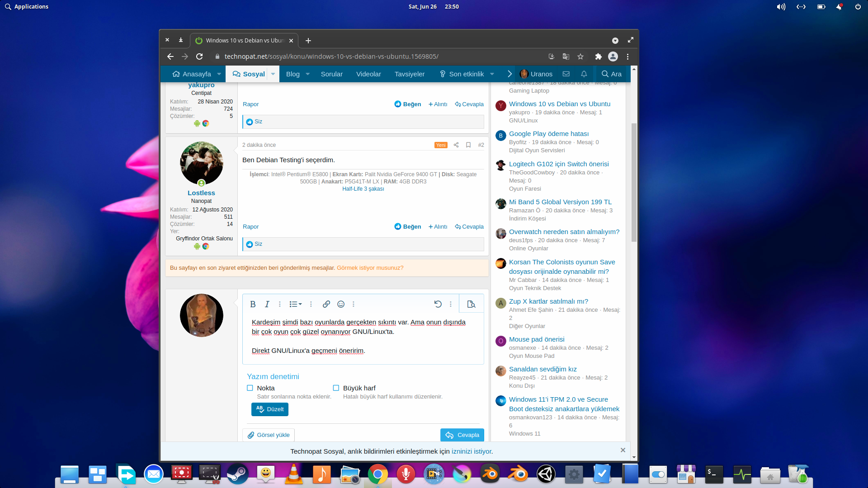Open the Videolar navigation item
The width and height of the screenshot is (868, 488).
click(368, 74)
